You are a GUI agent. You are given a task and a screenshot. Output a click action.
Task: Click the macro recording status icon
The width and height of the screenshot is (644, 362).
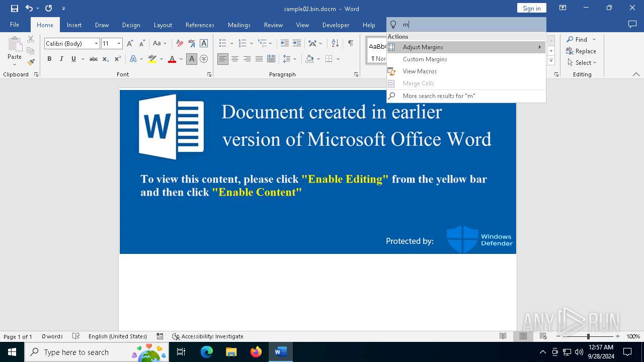[159, 336]
